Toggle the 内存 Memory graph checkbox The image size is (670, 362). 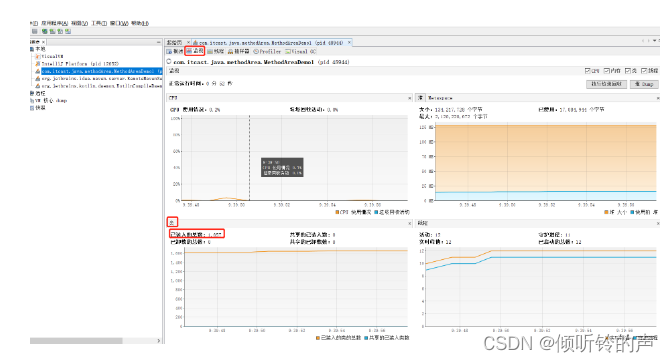(x=606, y=71)
